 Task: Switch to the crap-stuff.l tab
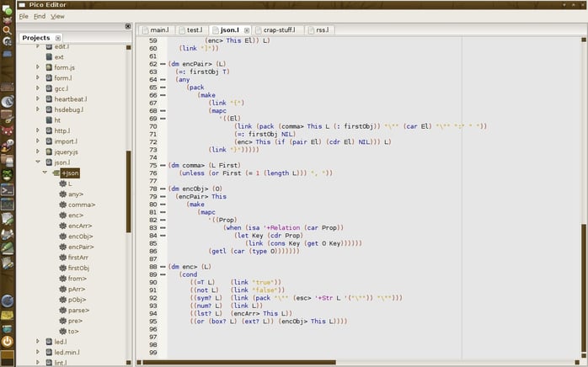pyautogui.click(x=279, y=30)
